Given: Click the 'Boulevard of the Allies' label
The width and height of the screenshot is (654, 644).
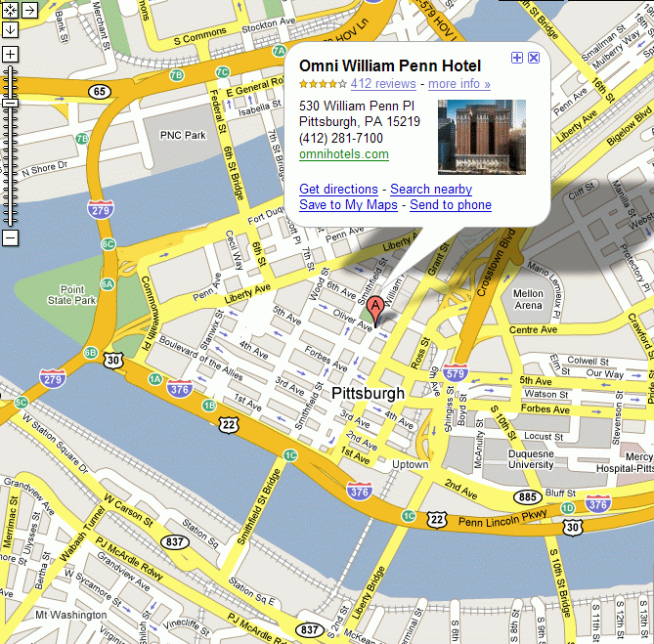Looking at the screenshot, I should (200, 358).
